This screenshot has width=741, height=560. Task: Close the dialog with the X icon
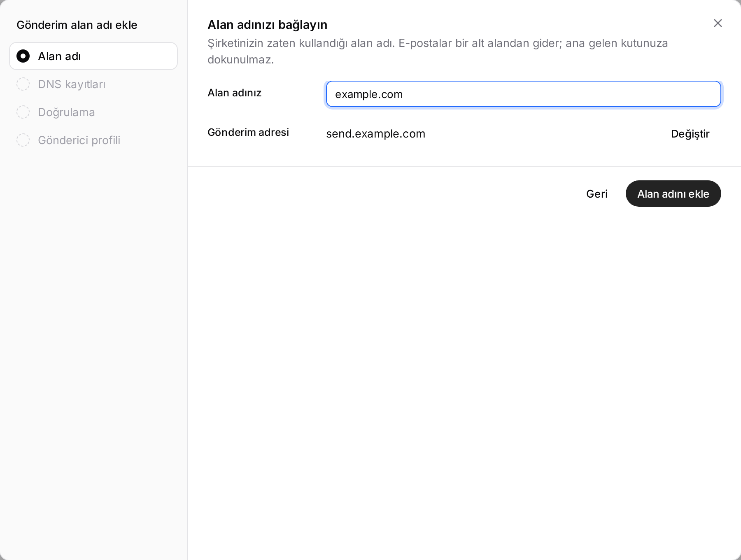[718, 23]
